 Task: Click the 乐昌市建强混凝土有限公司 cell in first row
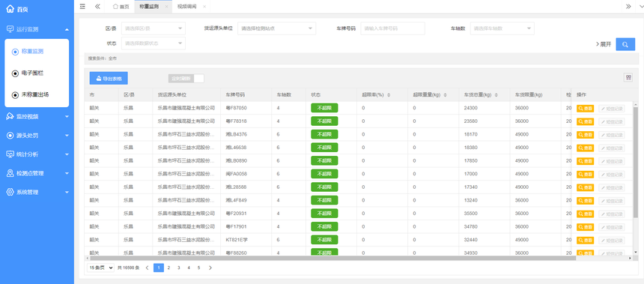click(x=186, y=108)
